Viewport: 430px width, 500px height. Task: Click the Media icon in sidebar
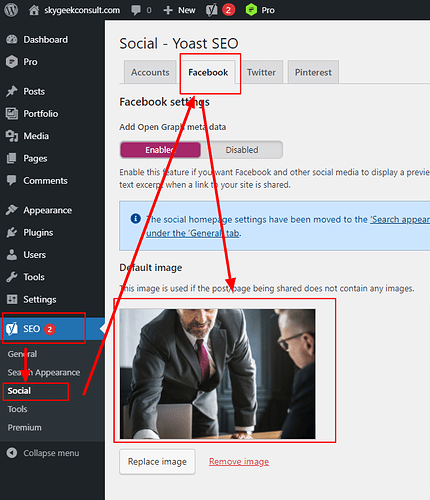pyautogui.click(x=12, y=136)
